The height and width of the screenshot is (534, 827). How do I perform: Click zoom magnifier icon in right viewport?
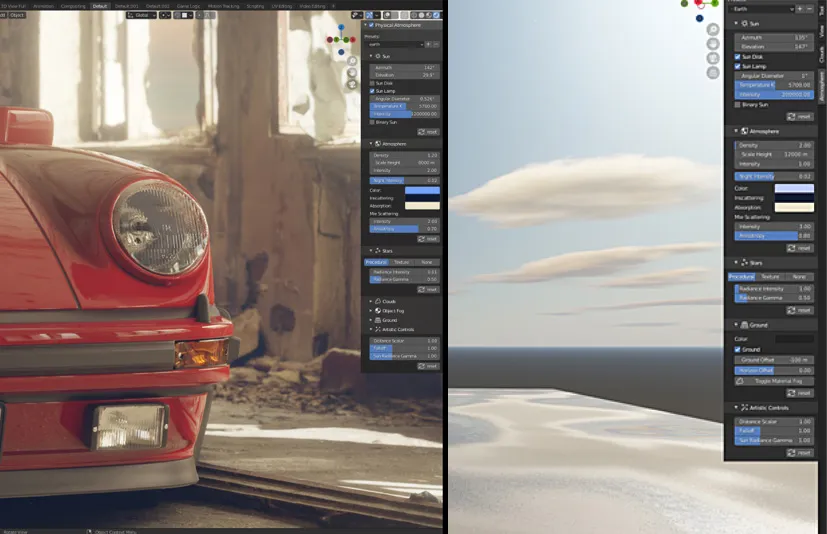713,30
